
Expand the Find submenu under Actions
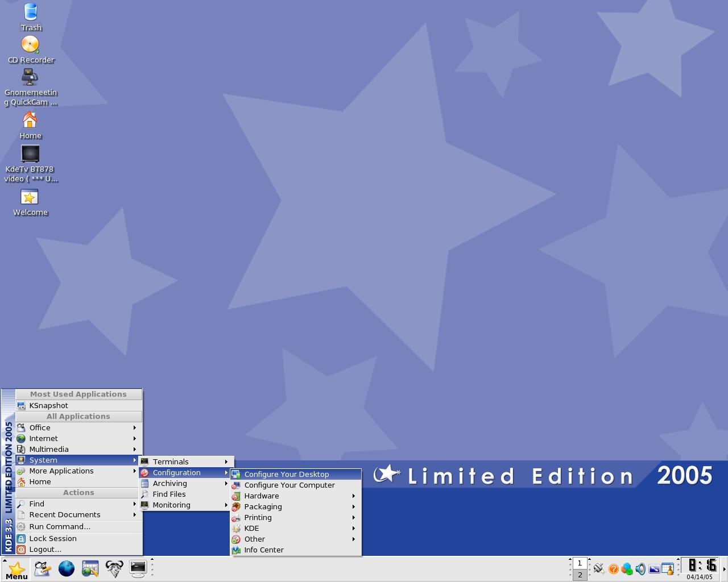coord(78,504)
